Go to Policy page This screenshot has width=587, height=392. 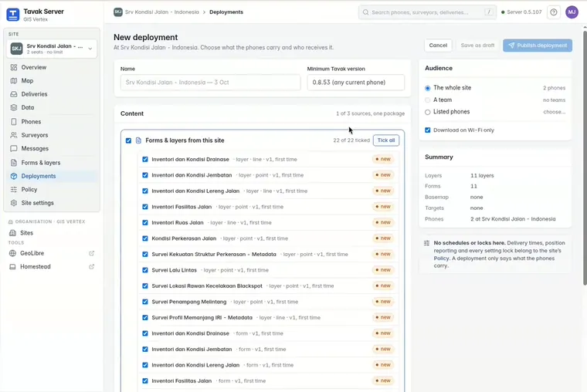(x=29, y=189)
